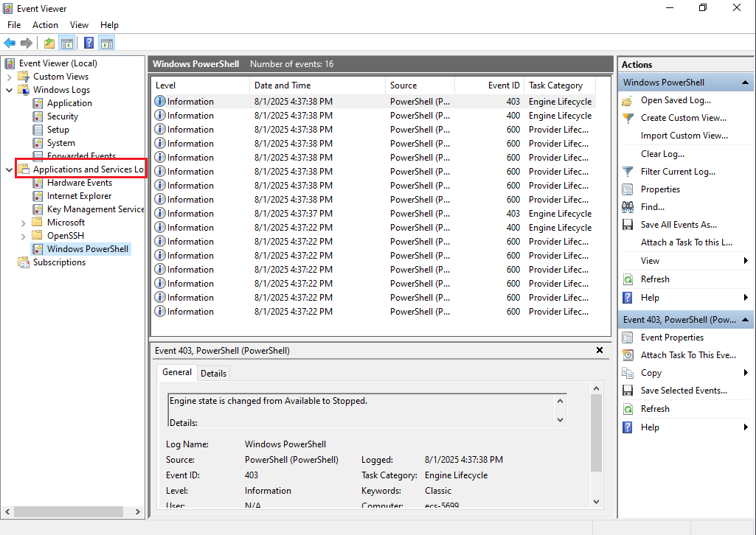756x535 pixels.
Task: Click the Filter Current Log funnel icon
Action: [x=627, y=172]
